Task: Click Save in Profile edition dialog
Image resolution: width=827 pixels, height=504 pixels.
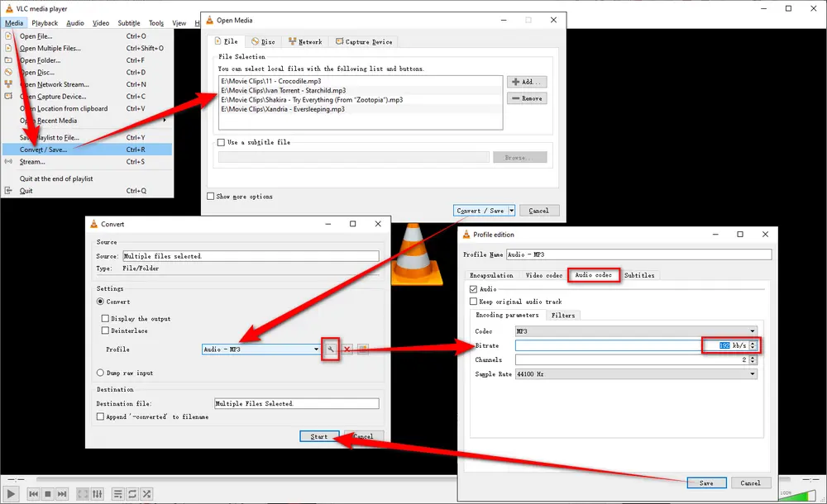Action: (706, 483)
